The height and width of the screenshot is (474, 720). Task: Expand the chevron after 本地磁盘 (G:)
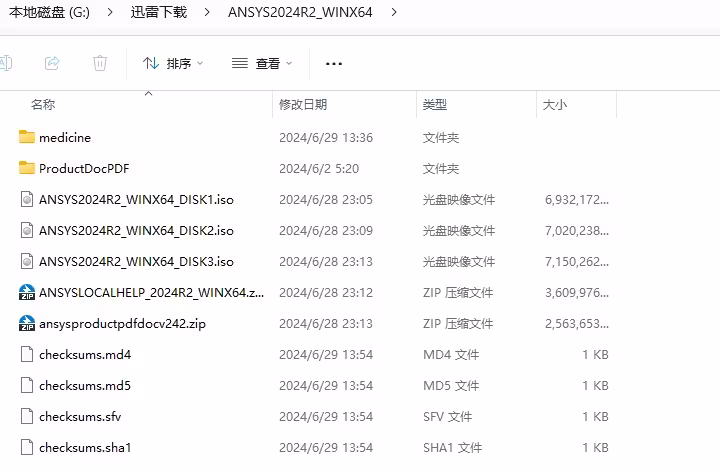[x=110, y=12]
